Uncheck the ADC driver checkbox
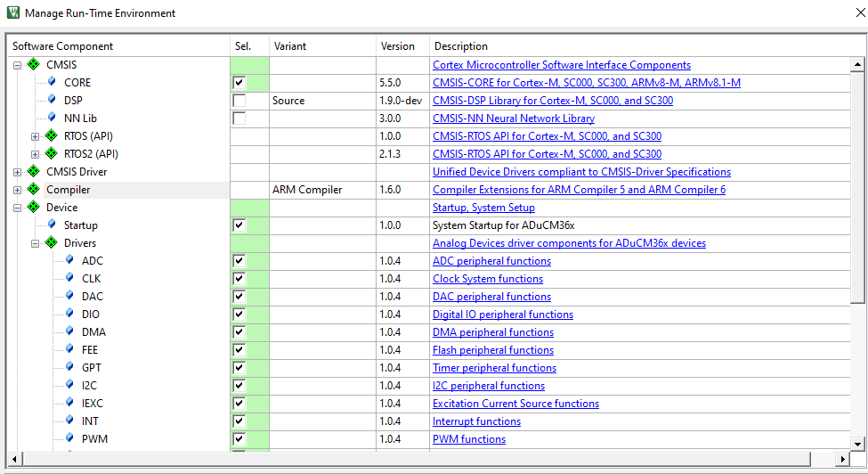 coord(239,261)
